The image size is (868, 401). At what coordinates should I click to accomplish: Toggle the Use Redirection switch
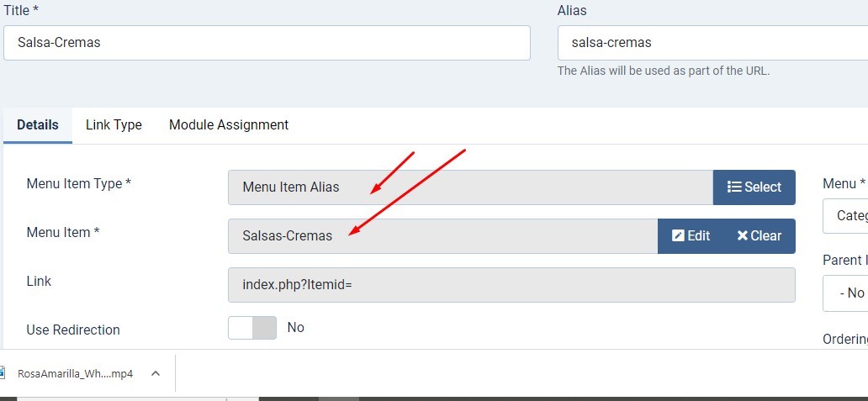251,328
